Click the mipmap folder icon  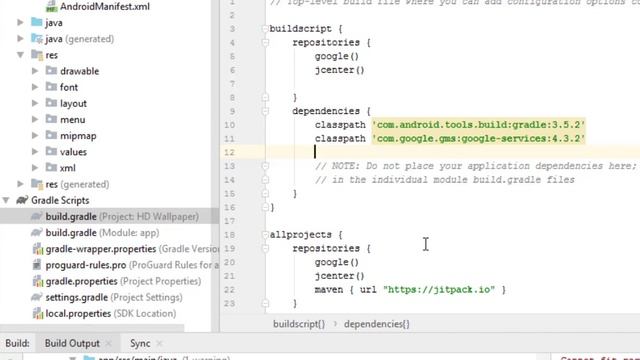[x=51, y=135]
